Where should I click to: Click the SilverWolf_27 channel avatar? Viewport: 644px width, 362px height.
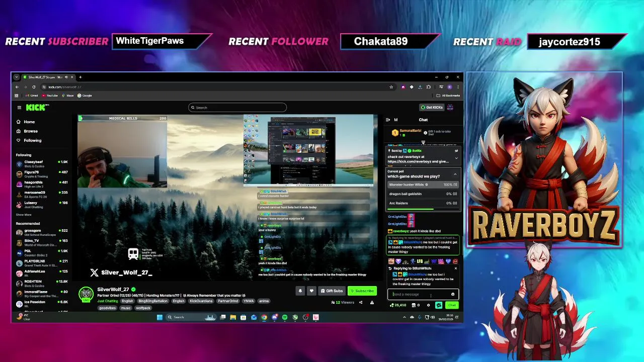pyautogui.click(x=86, y=294)
